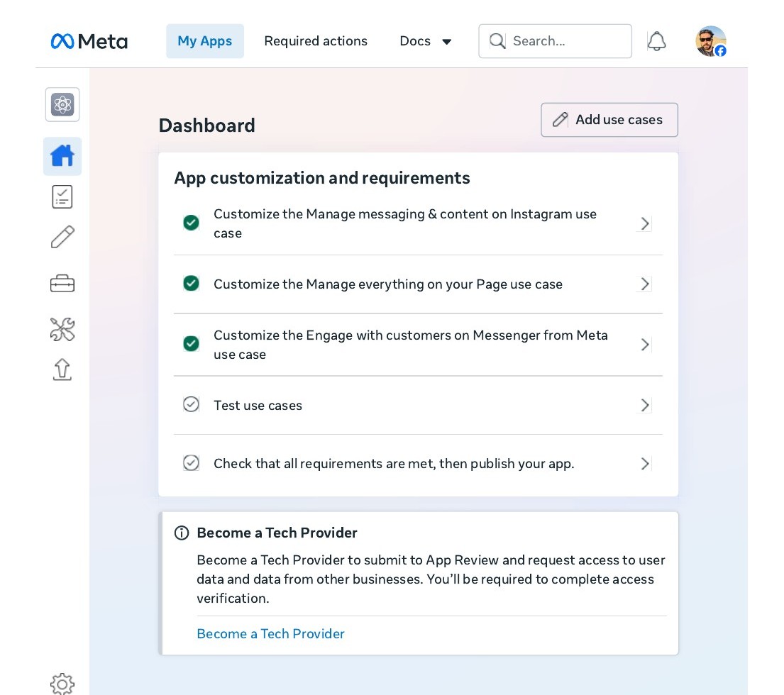Click the unchecked circle for Test use cases
The height and width of the screenshot is (695, 784).
click(x=191, y=404)
